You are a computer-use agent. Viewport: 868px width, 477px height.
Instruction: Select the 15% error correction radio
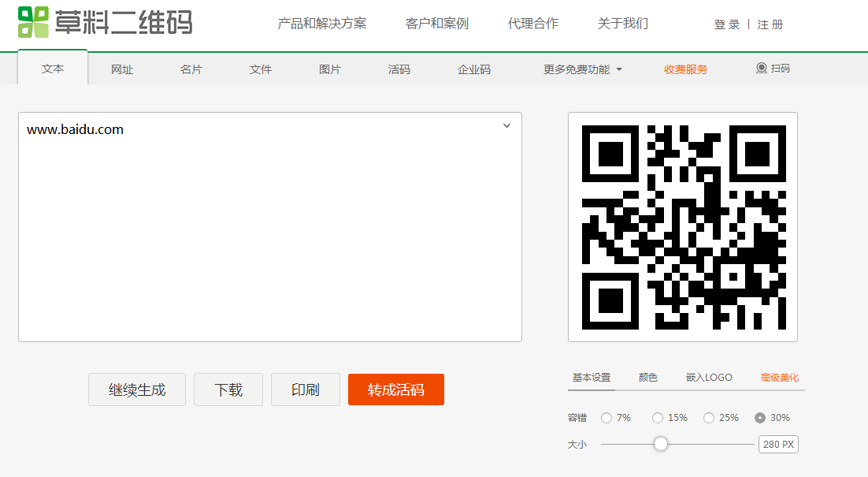point(657,418)
